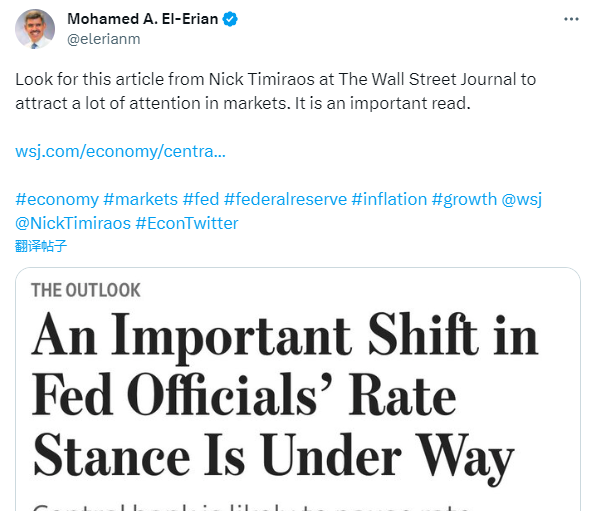This screenshot has height=511, width=595.
Task: Open the @elerianm handle link
Action: click(x=104, y=39)
